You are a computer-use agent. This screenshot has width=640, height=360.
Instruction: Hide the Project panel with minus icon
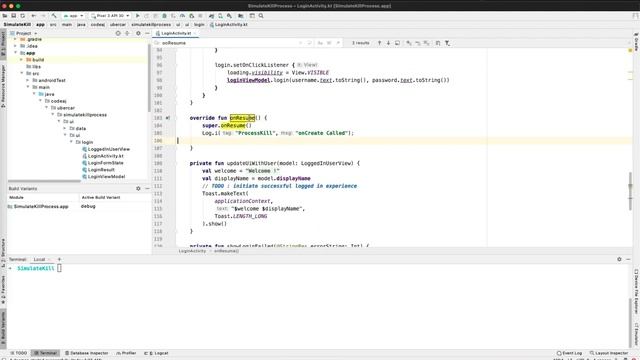pos(147,33)
